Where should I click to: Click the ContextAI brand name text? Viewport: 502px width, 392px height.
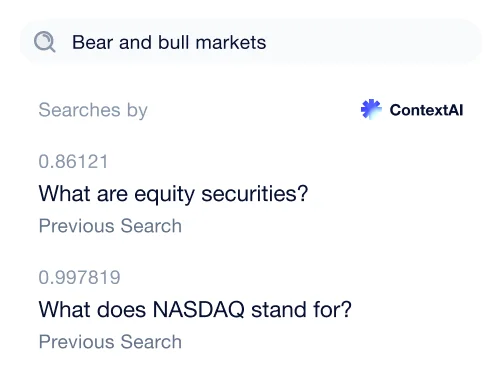point(426,110)
